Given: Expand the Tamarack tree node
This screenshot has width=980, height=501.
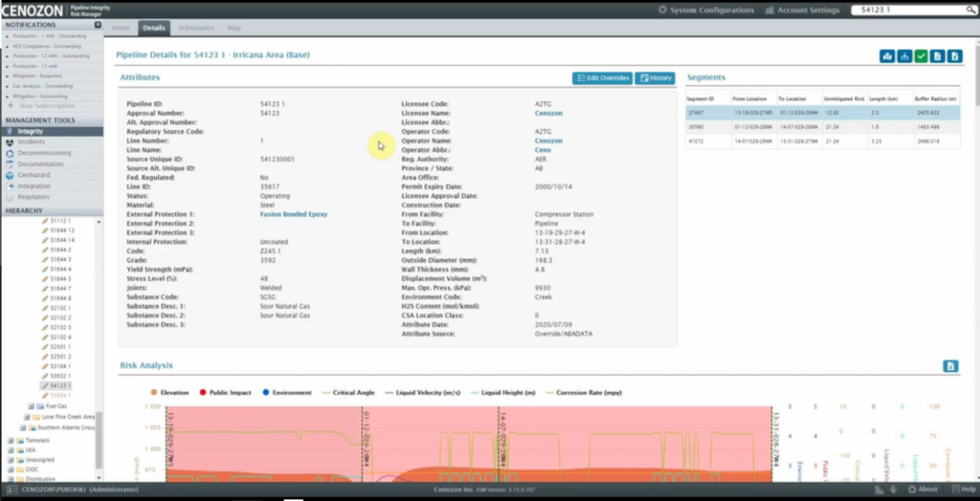Looking at the screenshot, I should (11, 441).
